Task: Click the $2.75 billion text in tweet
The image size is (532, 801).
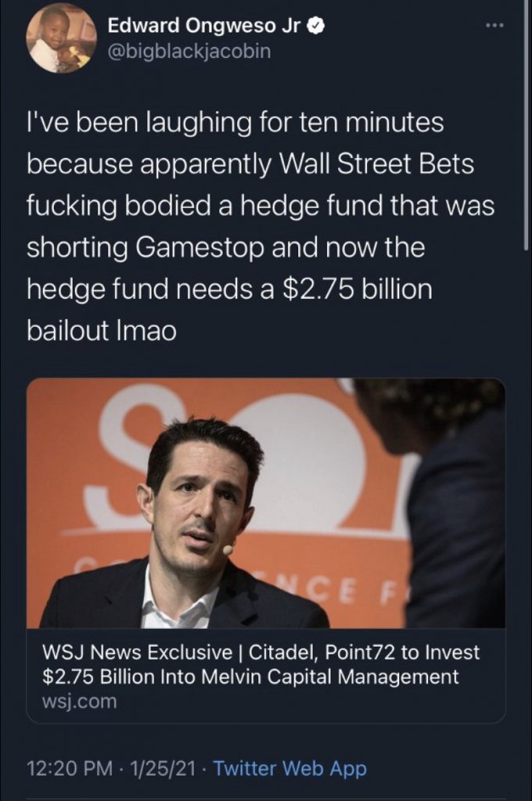Action: click(x=357, y=289)
